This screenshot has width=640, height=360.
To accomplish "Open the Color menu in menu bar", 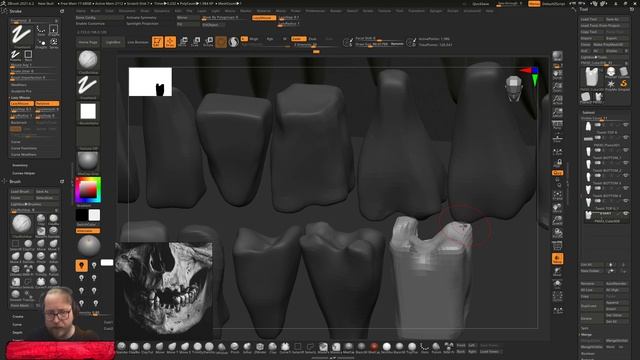I will [x=110, y=11].
